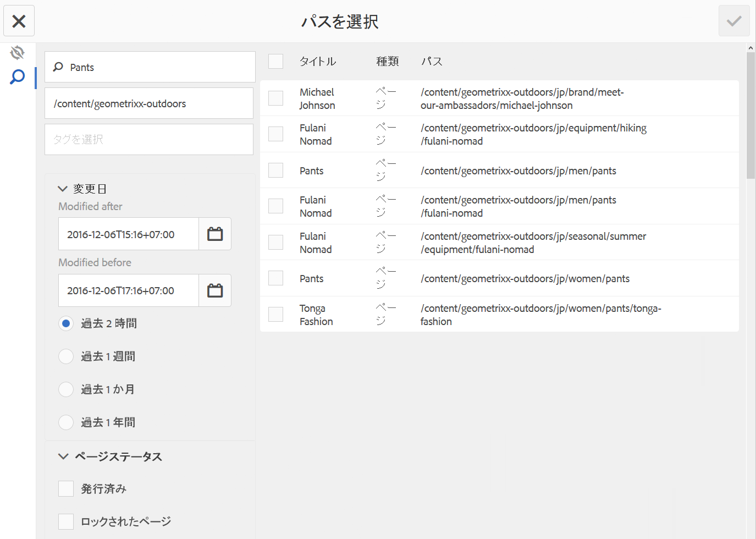The image size is (756, 539).
Task: Check the men/pants Pants row checkbox
Action: 275,170
